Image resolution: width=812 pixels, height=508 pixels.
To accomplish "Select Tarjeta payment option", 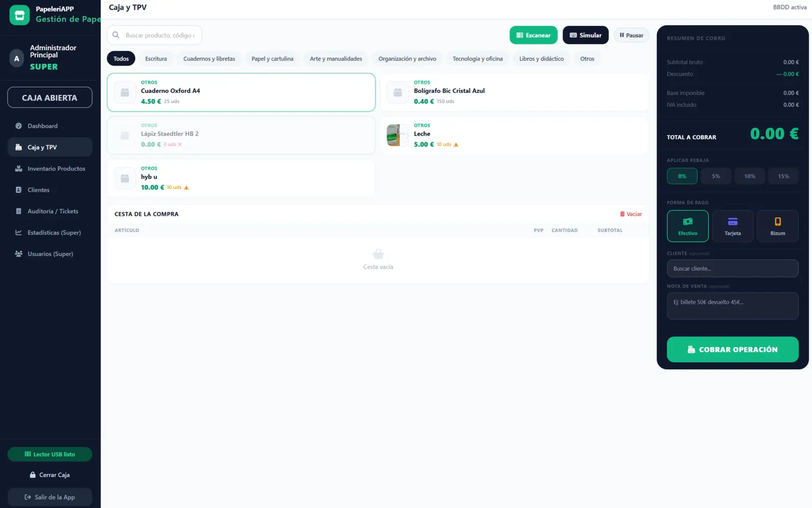I will pyautogui.click(x=732, y=226).
